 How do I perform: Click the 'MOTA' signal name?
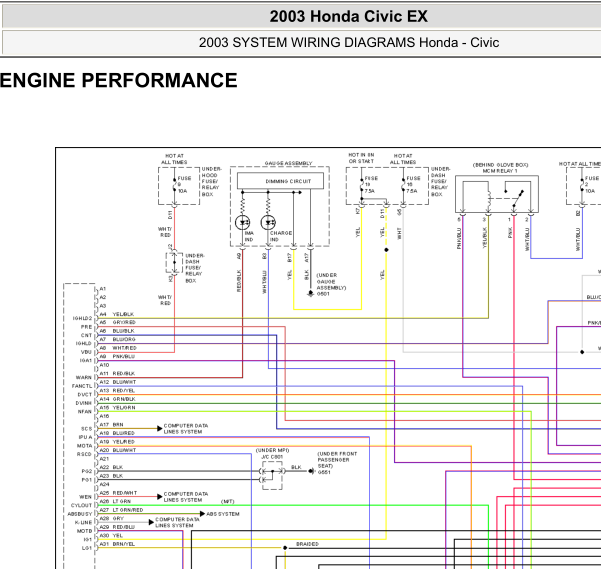point(84,446)
